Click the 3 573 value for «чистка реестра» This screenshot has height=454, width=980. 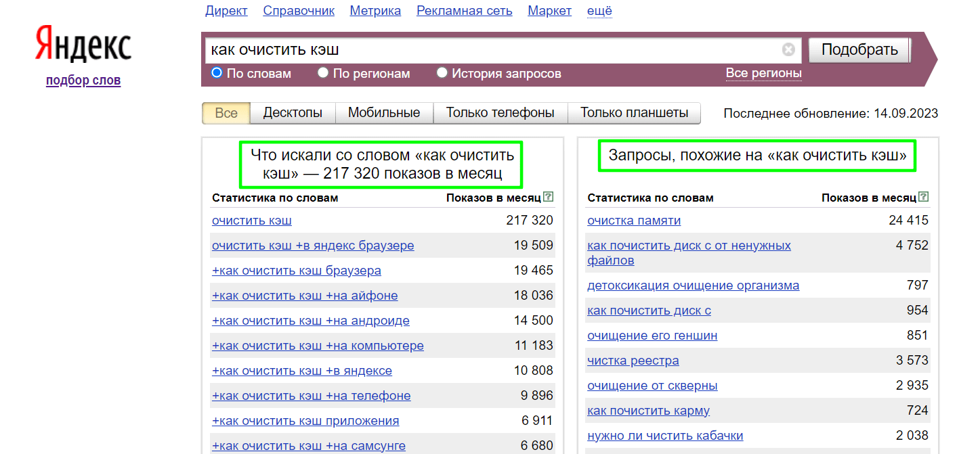point(912,361)
